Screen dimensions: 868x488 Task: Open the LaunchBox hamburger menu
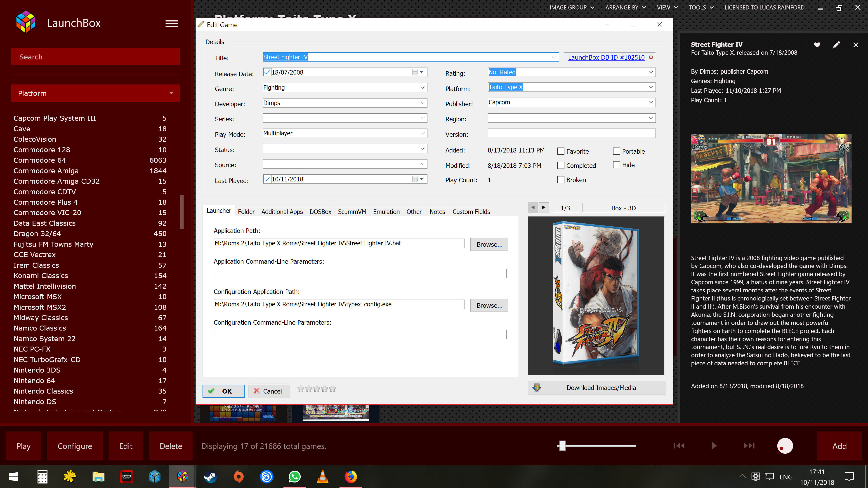pos(172,23)
